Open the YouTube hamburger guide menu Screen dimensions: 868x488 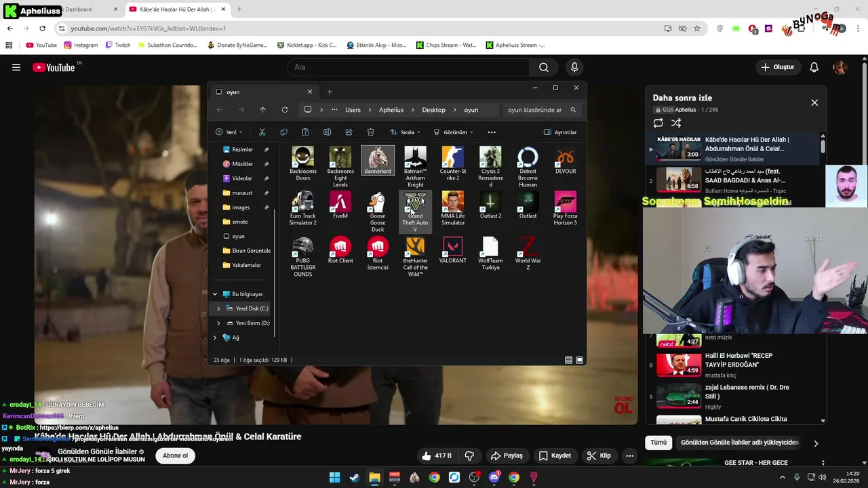[16, 67]
